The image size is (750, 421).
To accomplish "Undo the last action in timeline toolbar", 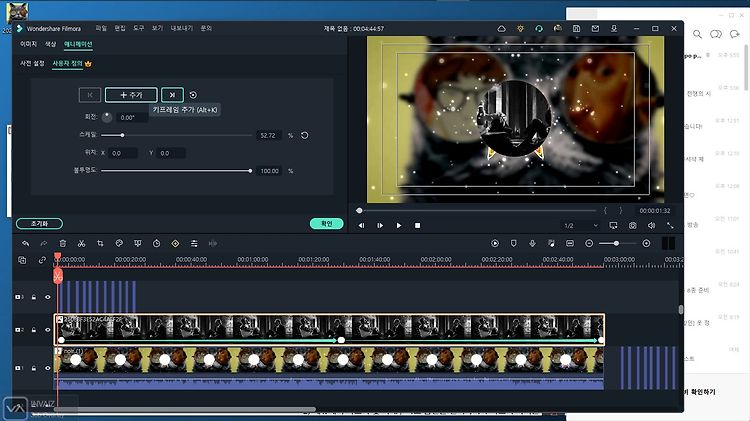I will pos(25,244).
